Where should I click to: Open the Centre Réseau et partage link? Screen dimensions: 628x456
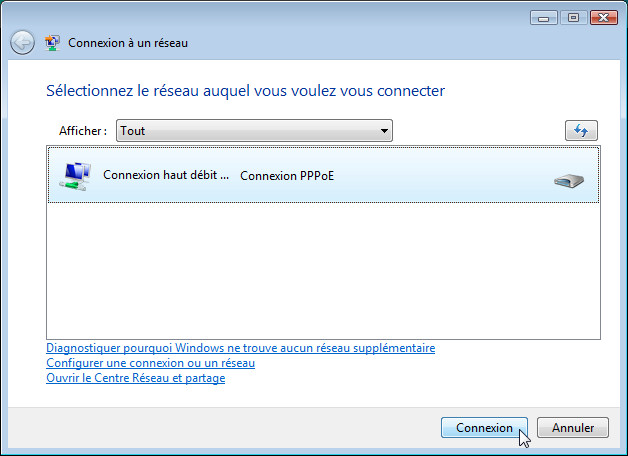[135, 378]
